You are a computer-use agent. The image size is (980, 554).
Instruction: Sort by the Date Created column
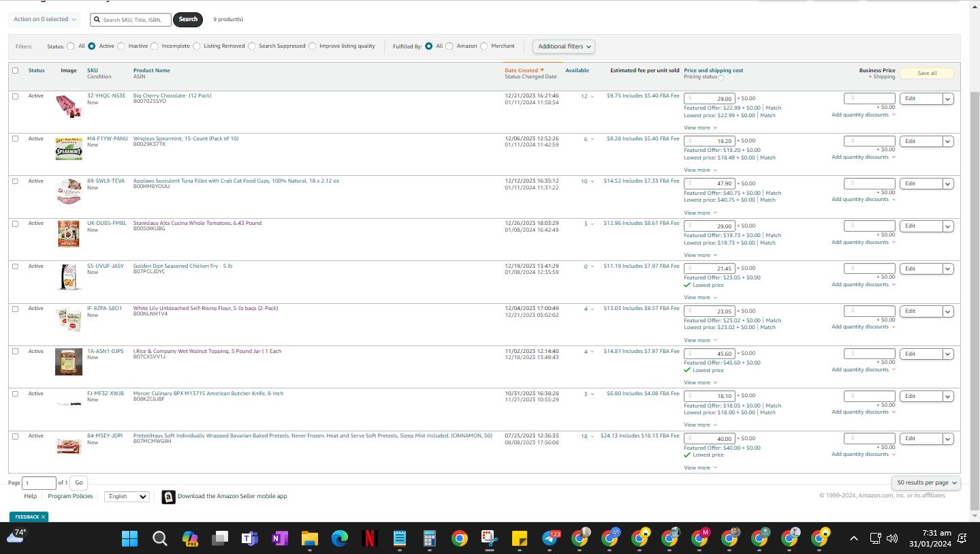pos(524,70)
